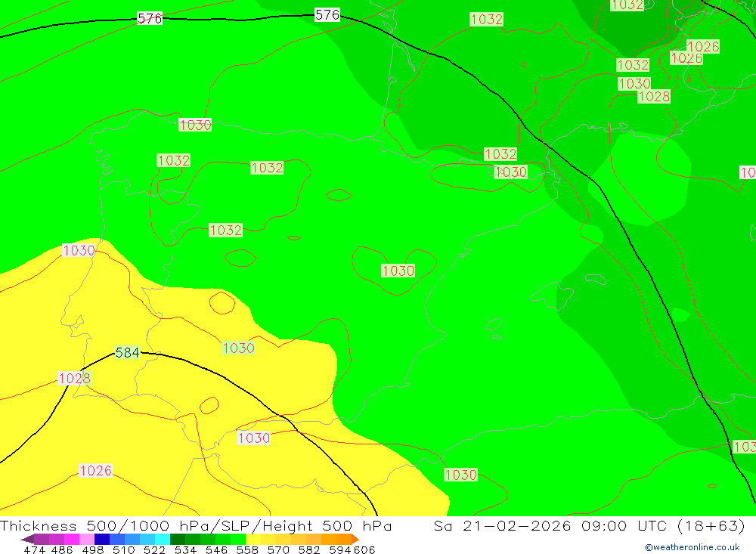Click legend value 594
This screenshot has height=554, width=756.
(x=340, y=549)
